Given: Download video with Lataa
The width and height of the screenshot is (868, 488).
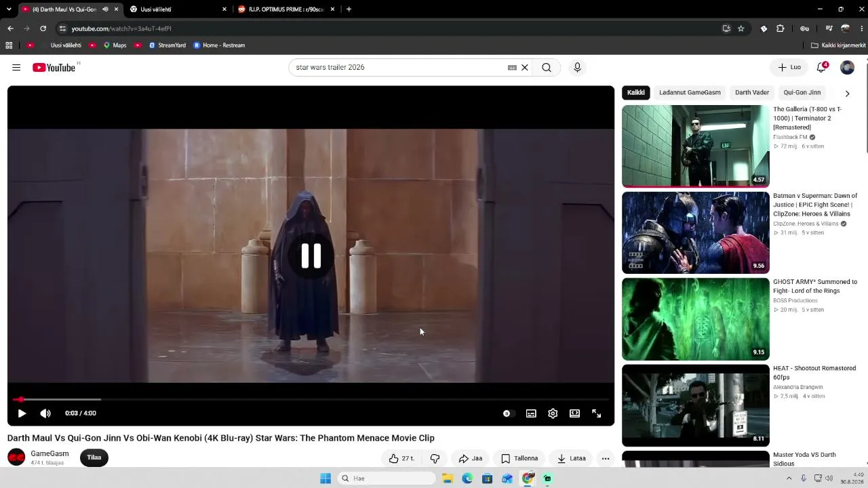Looking at the screenshot, I should (x=571, y=458).
